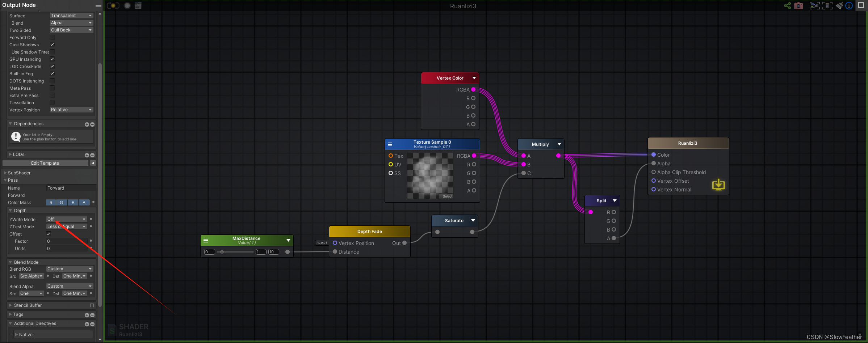The image size is (868, 343).
Task: Click the live mode cycle icon
Action: pos(113,5)
